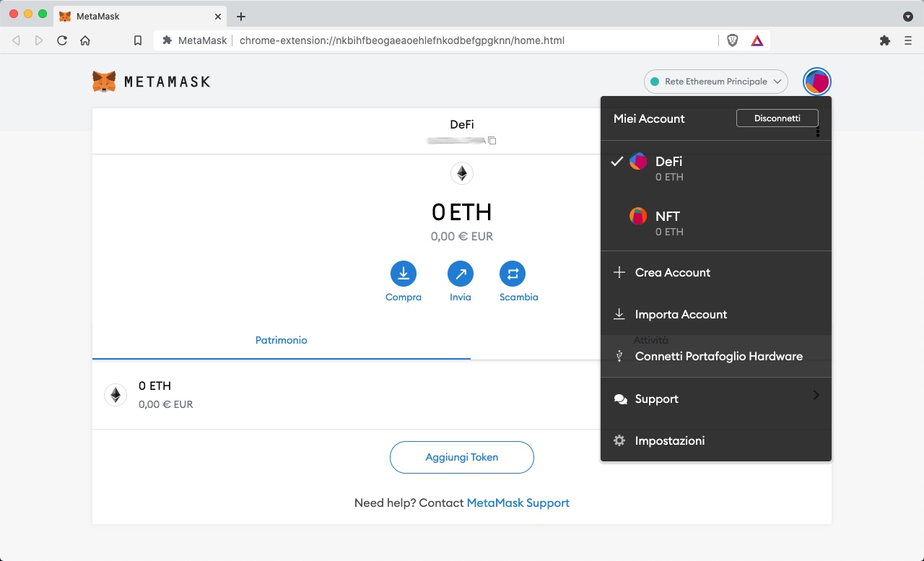Click the Support chat bubbles icon
Image resolution: width=924 pixels, height=561 pixels.
tap(619, 399)
